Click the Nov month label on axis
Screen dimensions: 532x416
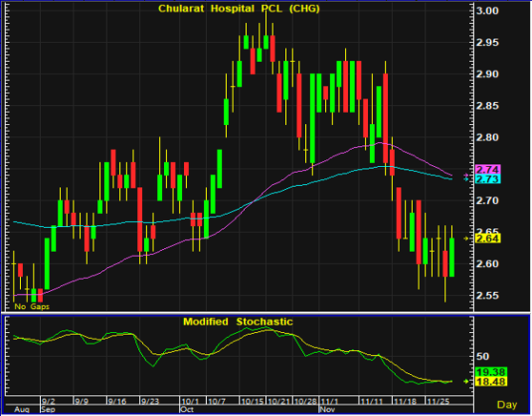[328, 409]
